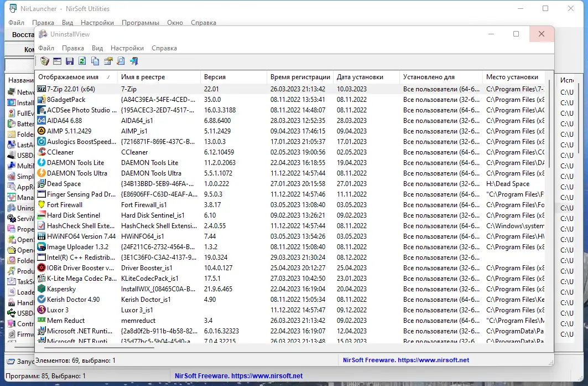Click the HWiNFO64 Version 7.44 row icon
This screenshot has height=386, width=588.
tap(41, 236)
